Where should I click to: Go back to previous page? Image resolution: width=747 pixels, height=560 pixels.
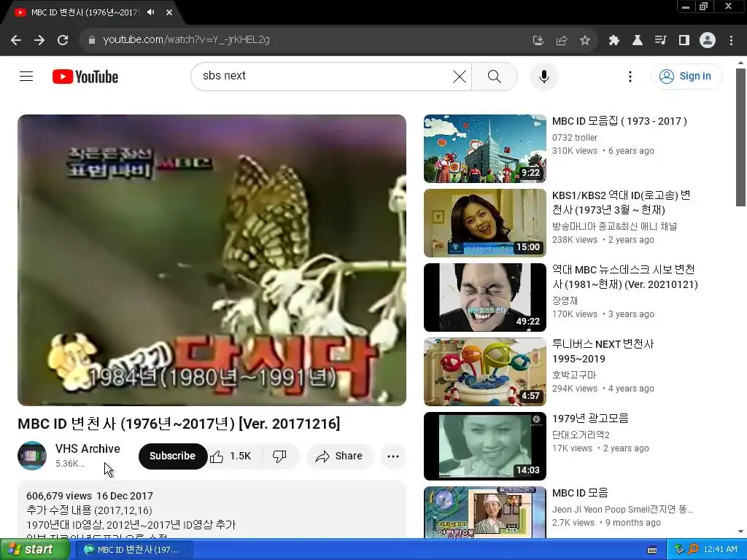click(x=16, y=40)
